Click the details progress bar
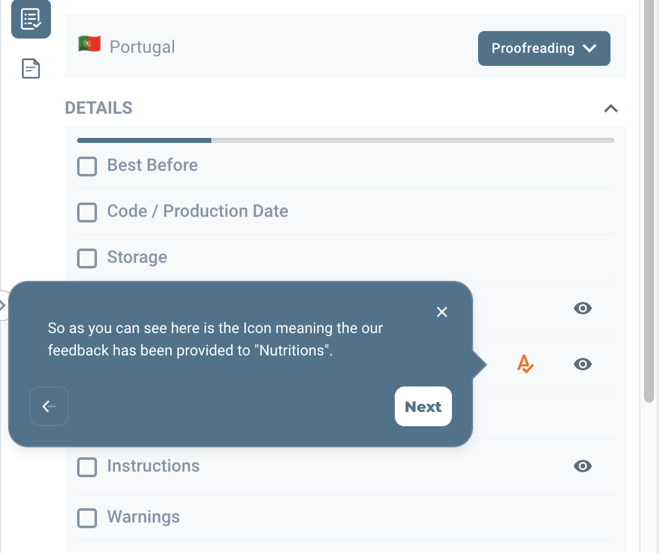The width and height of the screenshot is (659, 553). point(345,141)
